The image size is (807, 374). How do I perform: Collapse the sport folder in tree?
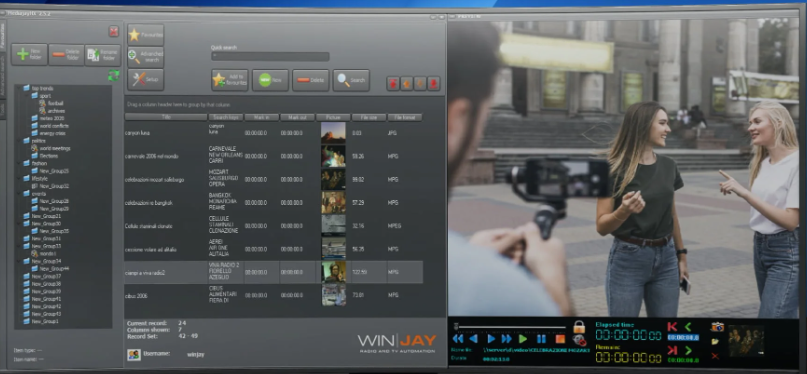pos(27,96)
